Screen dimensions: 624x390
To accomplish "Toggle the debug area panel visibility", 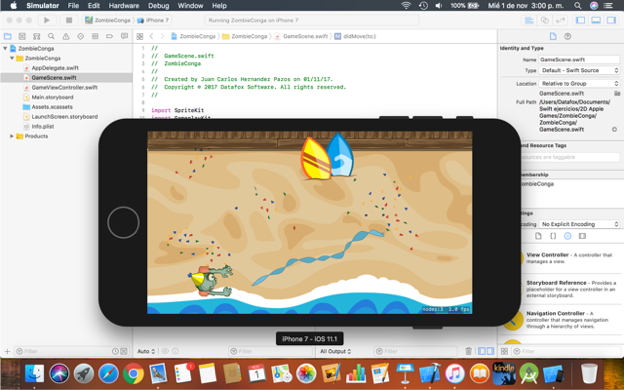I will tap(596, 20).
